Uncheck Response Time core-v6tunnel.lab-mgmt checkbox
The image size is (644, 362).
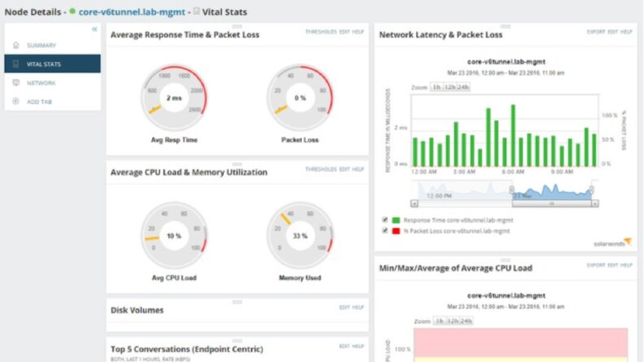[385, 220]
